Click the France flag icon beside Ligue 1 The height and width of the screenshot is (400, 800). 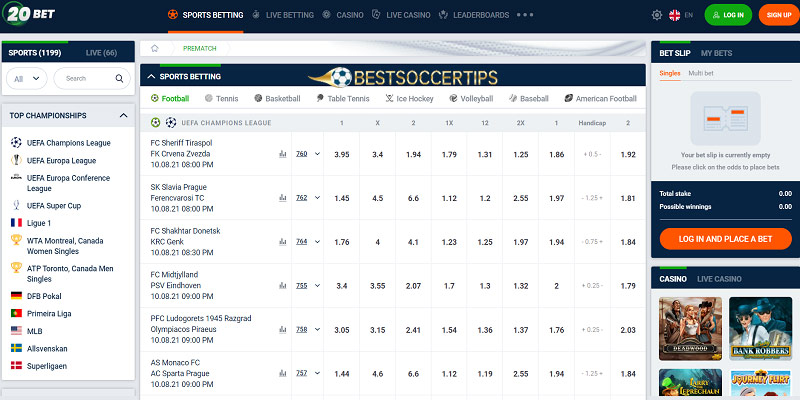[16, 223]
